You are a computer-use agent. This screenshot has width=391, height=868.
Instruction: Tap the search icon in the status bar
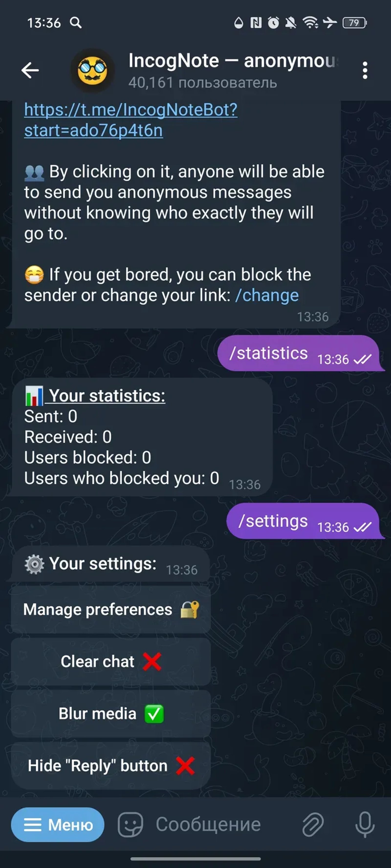coord(76,23)
